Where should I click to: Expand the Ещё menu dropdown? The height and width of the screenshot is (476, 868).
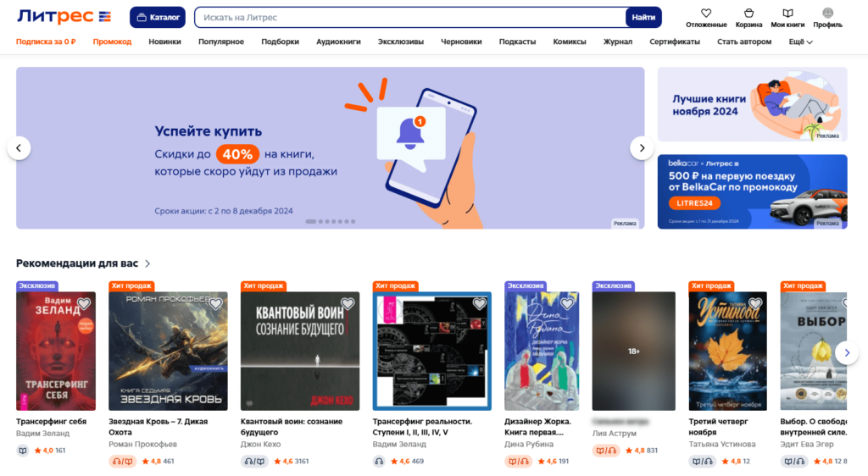[x=800, y=42]
